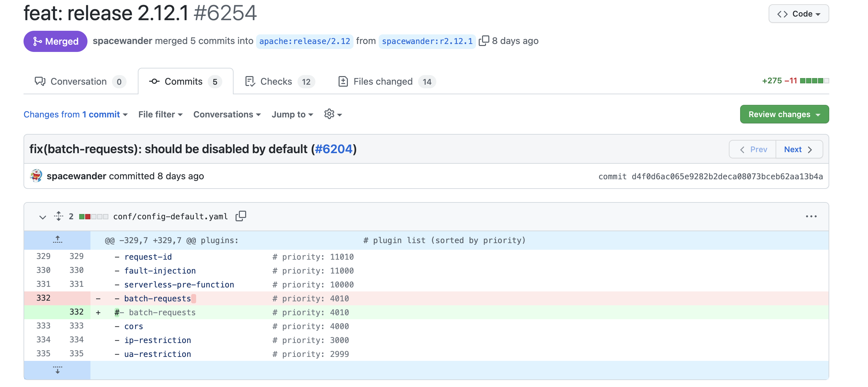The width and height of the screenshot is (868, 387).
Task: Go to the Next commit
Action: (798, 149)
